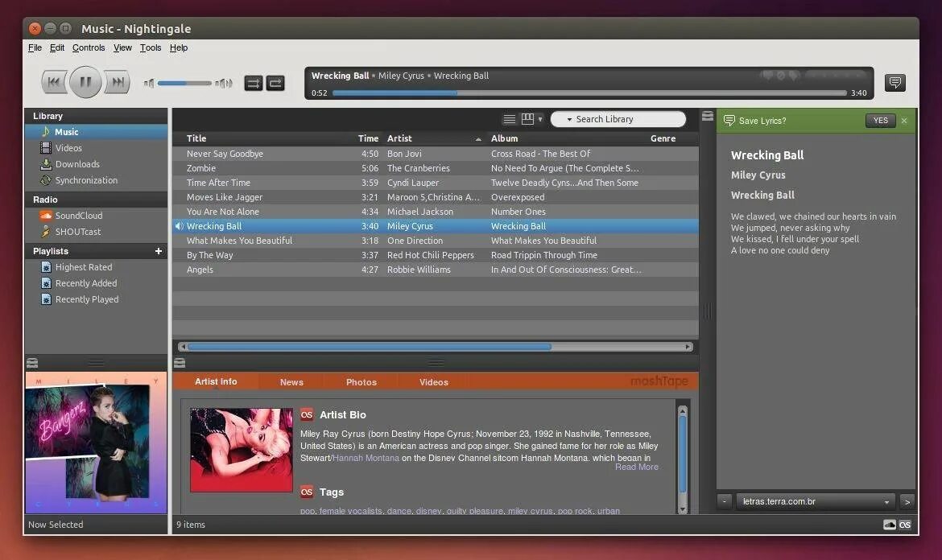Open the Recently Added playlist
This screenshot has width=942, height=560.
coord(96,283)
